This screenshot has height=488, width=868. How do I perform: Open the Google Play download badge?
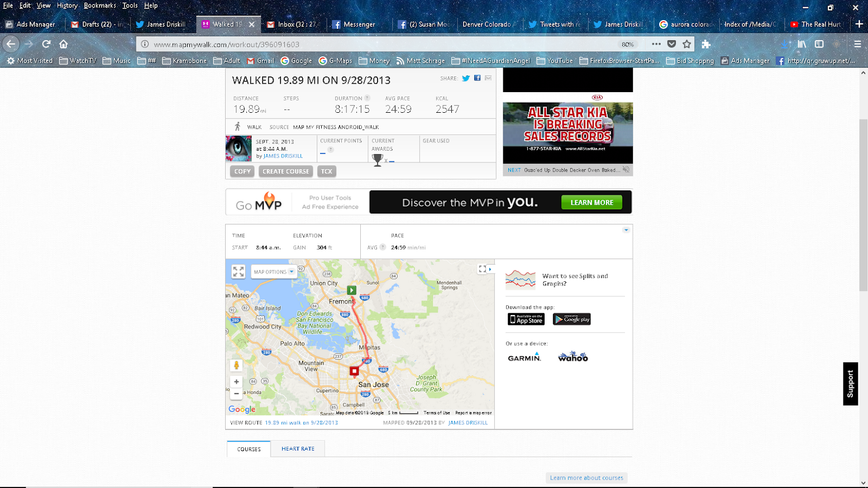[571, 319]
